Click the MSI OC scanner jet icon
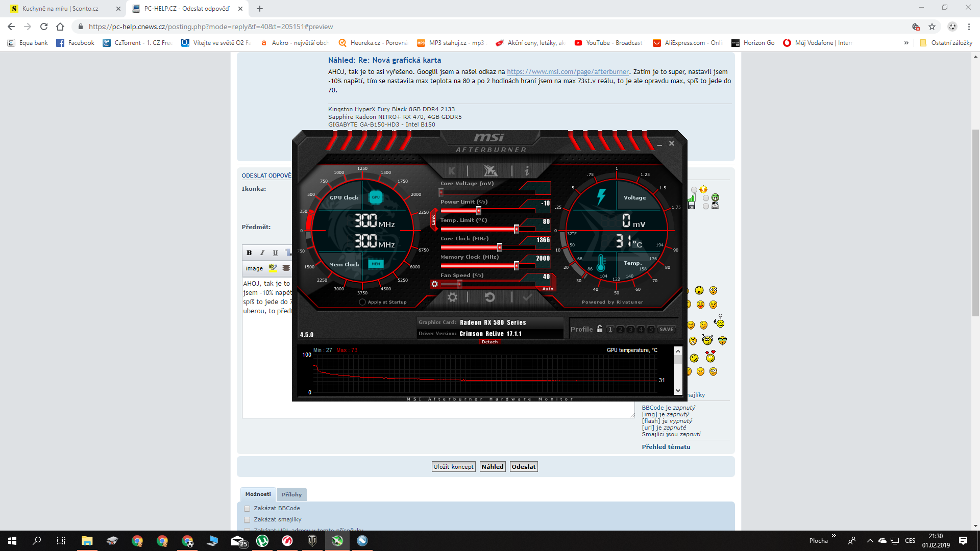 490,171
